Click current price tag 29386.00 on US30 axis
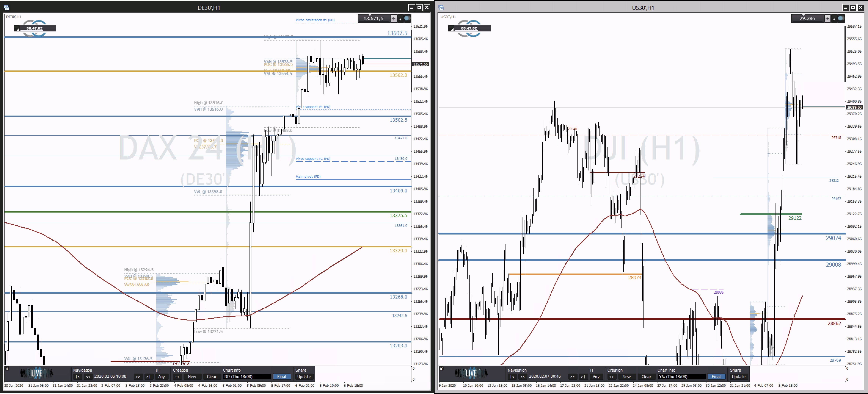Screen dimensions: 868x394 point(855,107)
